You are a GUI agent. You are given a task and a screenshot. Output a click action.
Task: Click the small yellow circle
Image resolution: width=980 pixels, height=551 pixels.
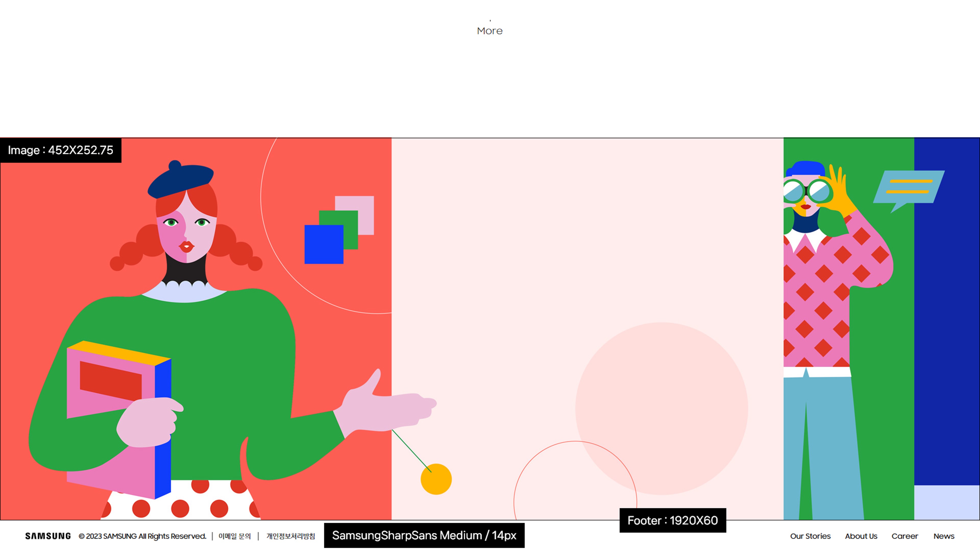point(436,479)
